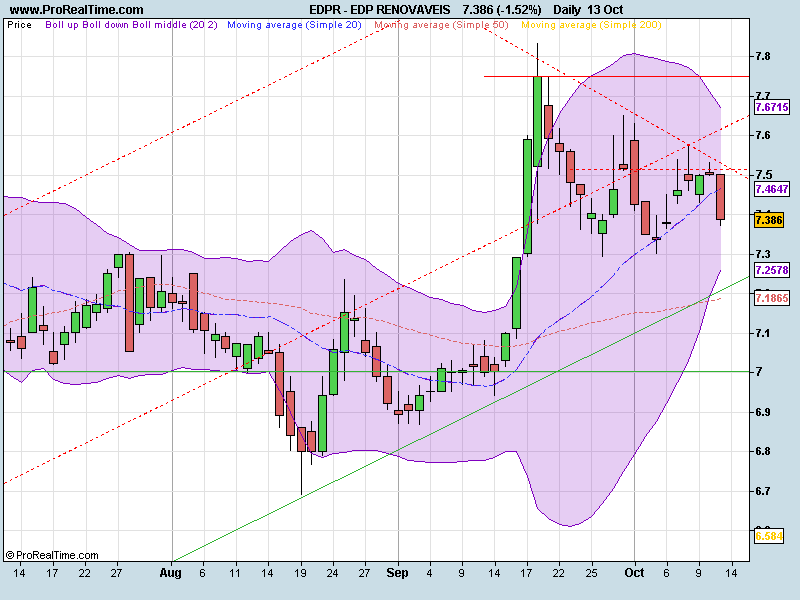Click the 4 date label on the axis

(x=430, y=573)
